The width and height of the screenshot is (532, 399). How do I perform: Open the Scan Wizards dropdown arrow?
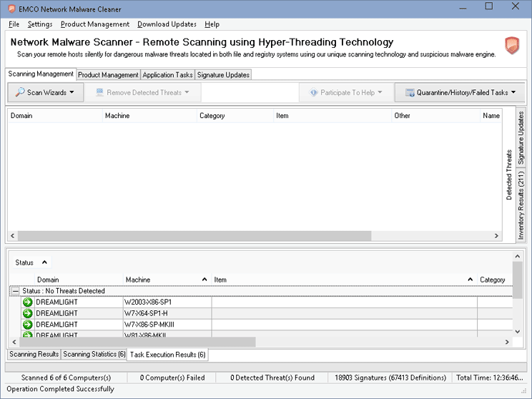point(72,92)
